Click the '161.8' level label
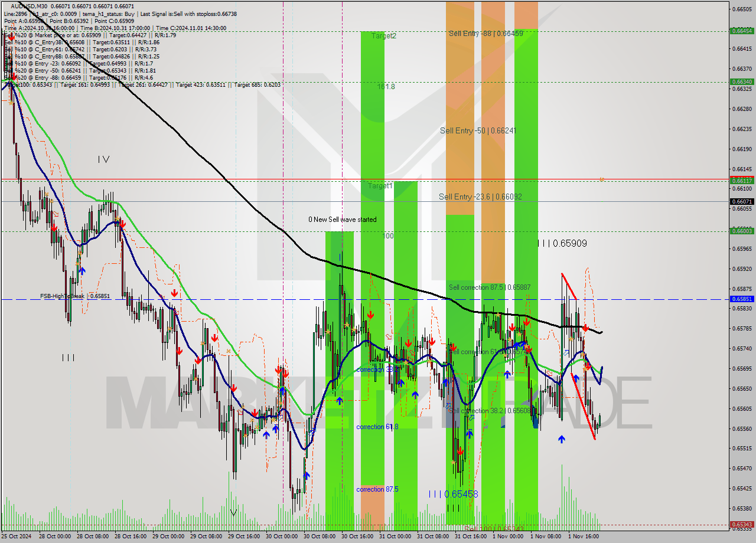The width and height of the screenshot is (756, 543). pos(386,87)
